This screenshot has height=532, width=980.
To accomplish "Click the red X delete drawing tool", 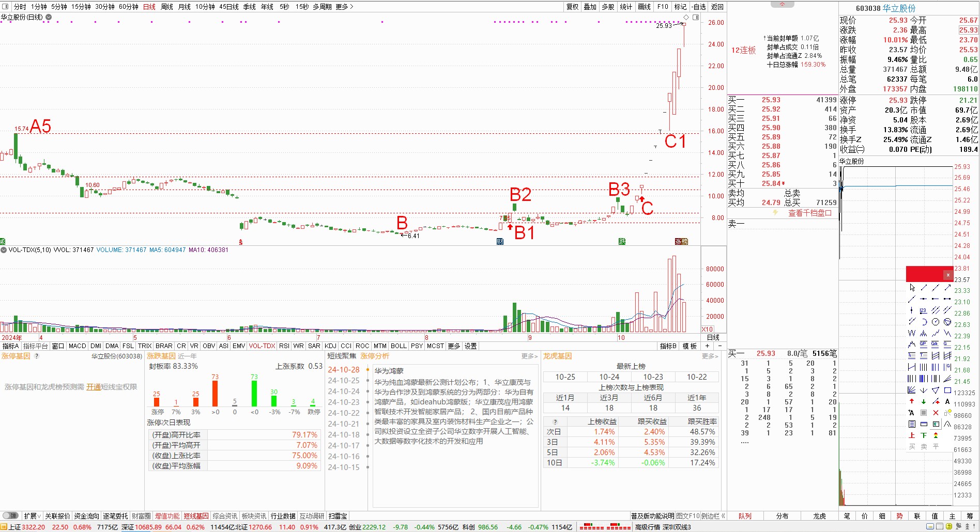I will click(936, 413).
